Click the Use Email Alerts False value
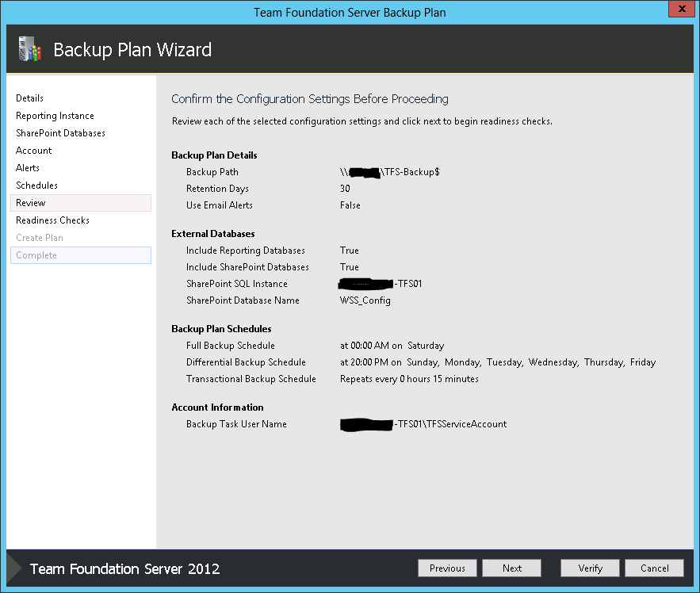 tap(350, 205)
